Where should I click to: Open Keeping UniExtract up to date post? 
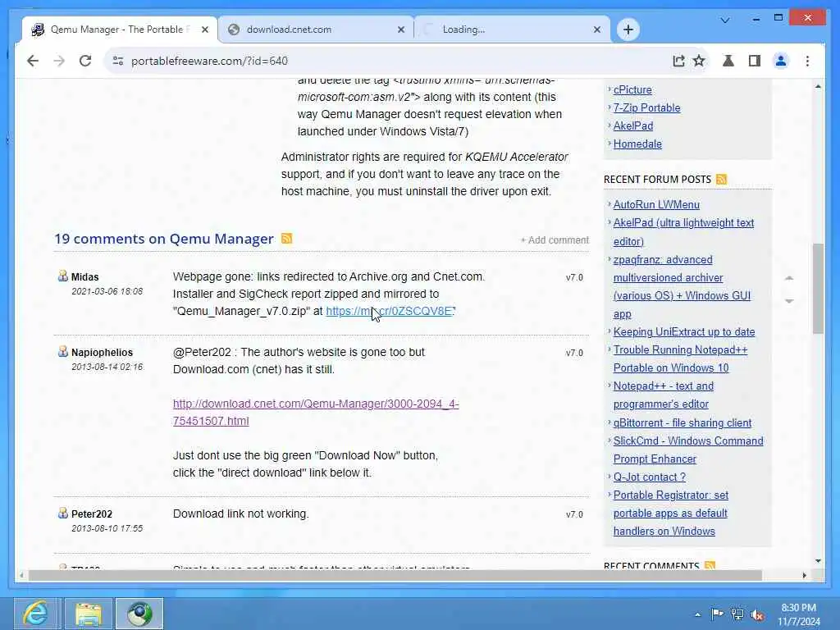[683, 332]
